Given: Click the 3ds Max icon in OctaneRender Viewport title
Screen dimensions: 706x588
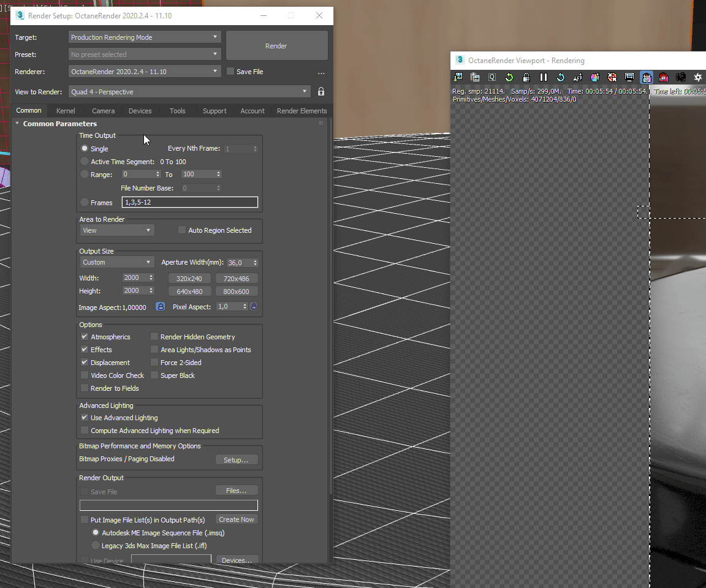Looking at the screenshot, I should [460, 60].
